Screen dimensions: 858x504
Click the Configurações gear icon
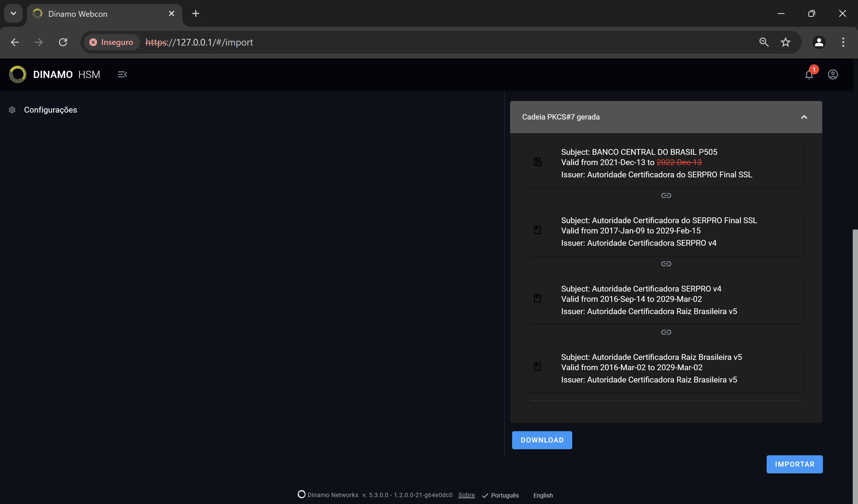(12, 110)
